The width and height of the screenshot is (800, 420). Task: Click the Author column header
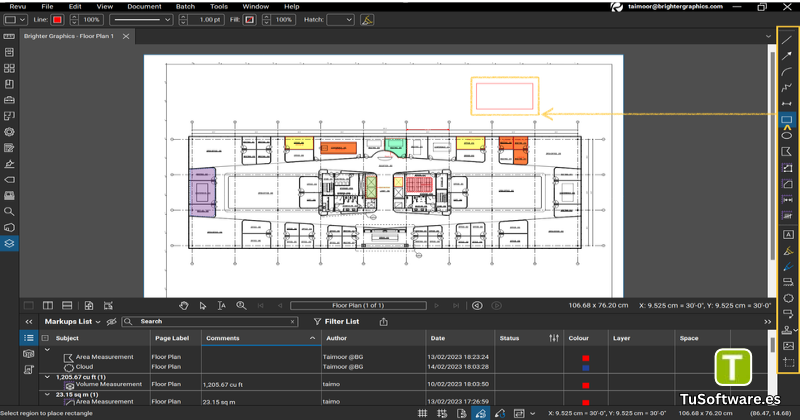[x=336, y=338]
